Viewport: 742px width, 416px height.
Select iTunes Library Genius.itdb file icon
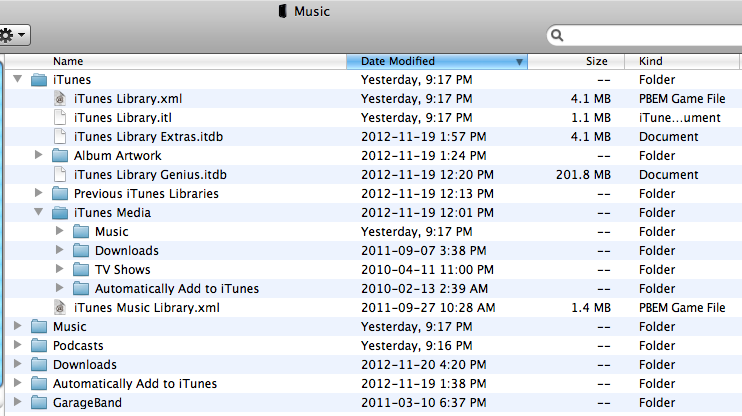pyautogui.click(x=60, y=174)
